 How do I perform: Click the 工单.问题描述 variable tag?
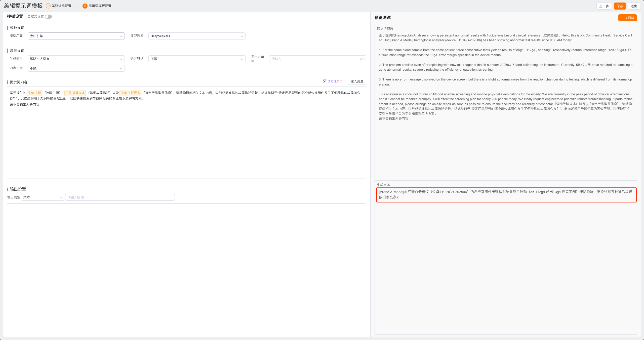pyautogui.click(x=75, y=93)
